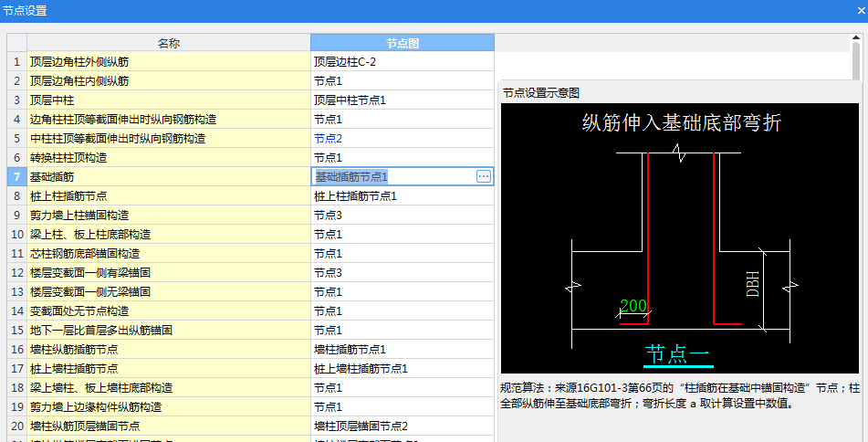The height and width of the screenshot is (442, 868).
Task: Select the row 墙柱纵筋插筋节点
Action: (x=169, y=350)
